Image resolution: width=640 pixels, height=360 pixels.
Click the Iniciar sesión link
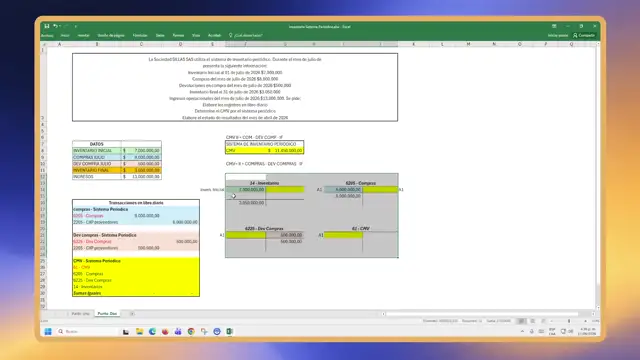point(558,36)
